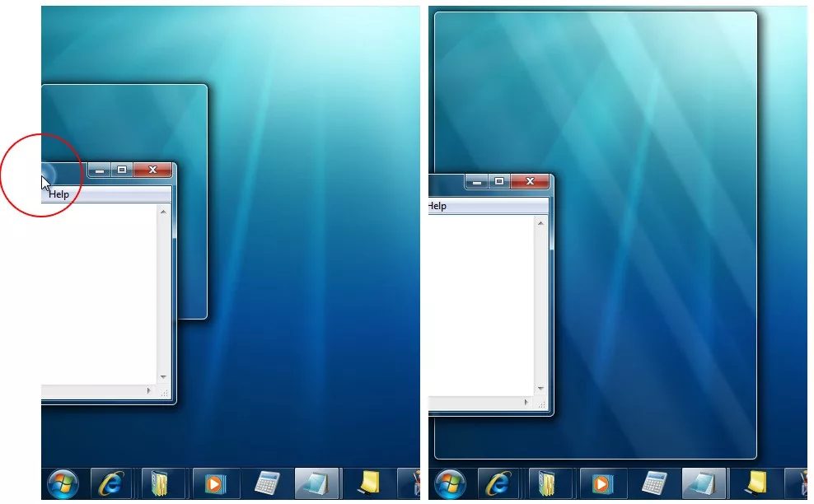
Task: Select Notepad taskbar button in left screenshot
Action: pyautogui.click(x=316, y=483)
